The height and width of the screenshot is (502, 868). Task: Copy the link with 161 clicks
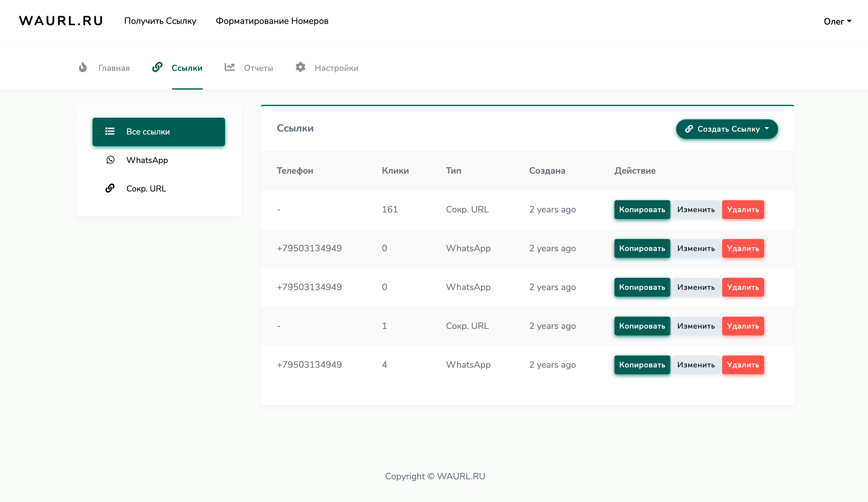[642, 210]
